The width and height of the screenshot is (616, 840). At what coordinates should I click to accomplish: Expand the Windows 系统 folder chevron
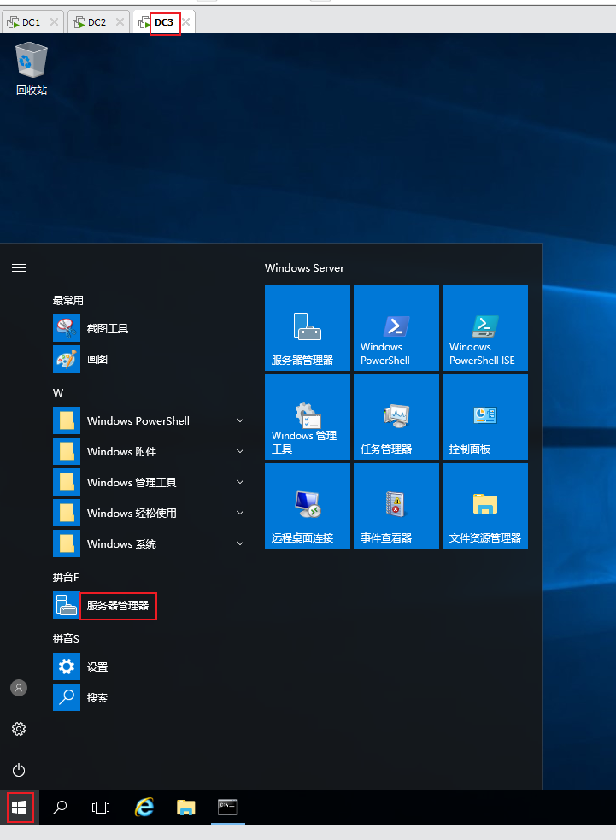point(241,543)
